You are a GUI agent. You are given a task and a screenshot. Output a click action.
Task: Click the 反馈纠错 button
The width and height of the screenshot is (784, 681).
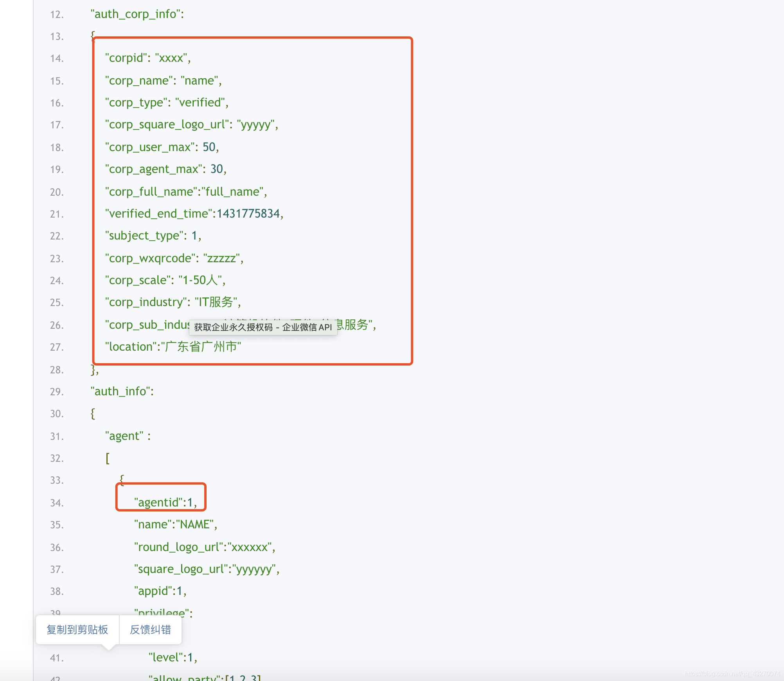[x=150, y=629]
